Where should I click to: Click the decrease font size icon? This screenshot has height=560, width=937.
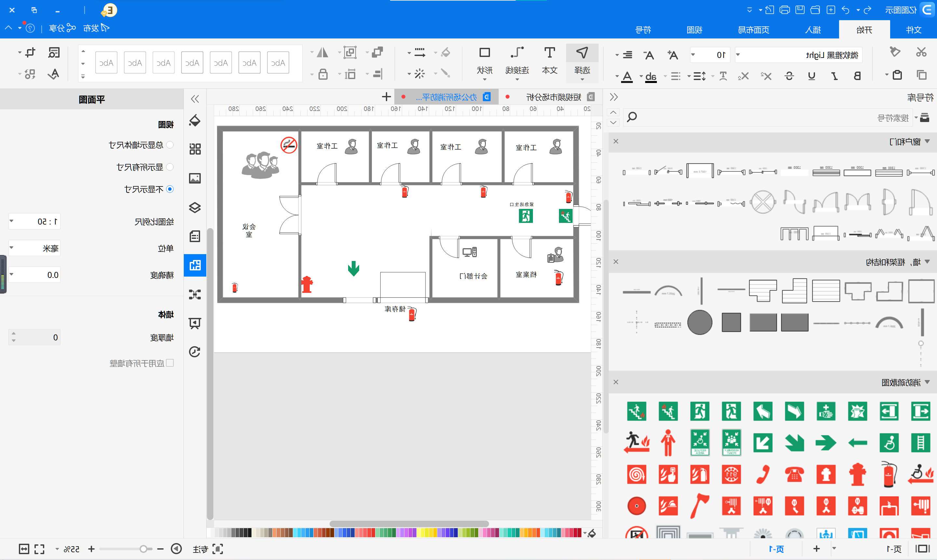649,55
